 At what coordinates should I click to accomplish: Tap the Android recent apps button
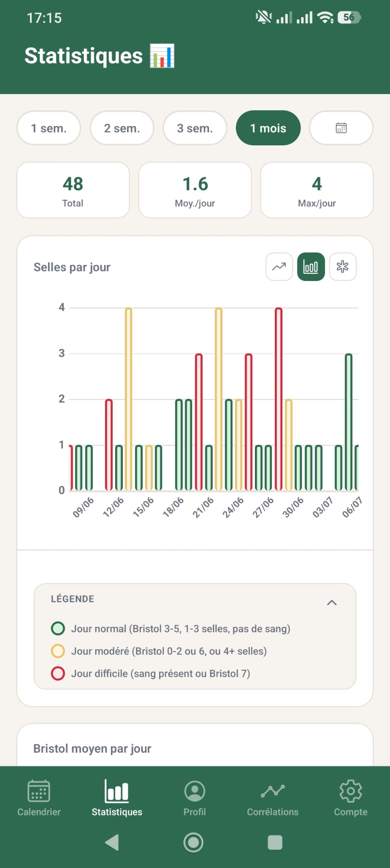click(x=275, y=843)
